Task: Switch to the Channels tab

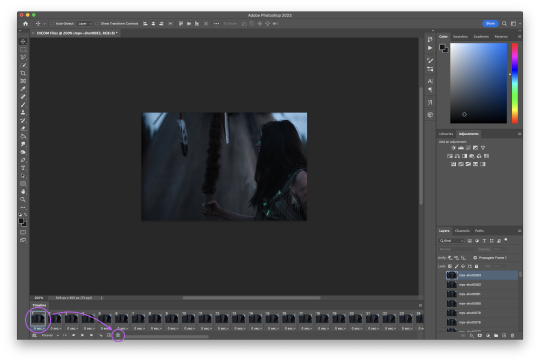Action: point(462,231)
